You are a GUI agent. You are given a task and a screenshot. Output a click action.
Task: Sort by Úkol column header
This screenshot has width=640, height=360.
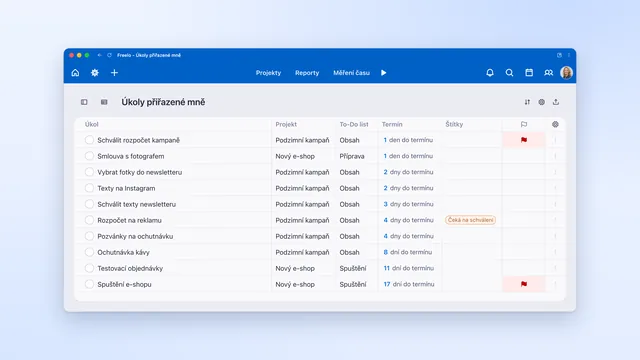91,124
